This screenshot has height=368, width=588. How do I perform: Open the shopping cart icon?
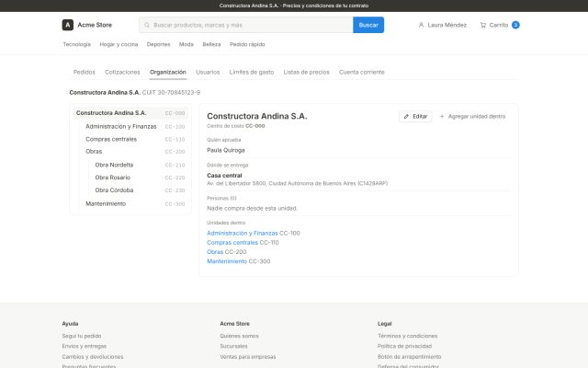coord(483,25)
